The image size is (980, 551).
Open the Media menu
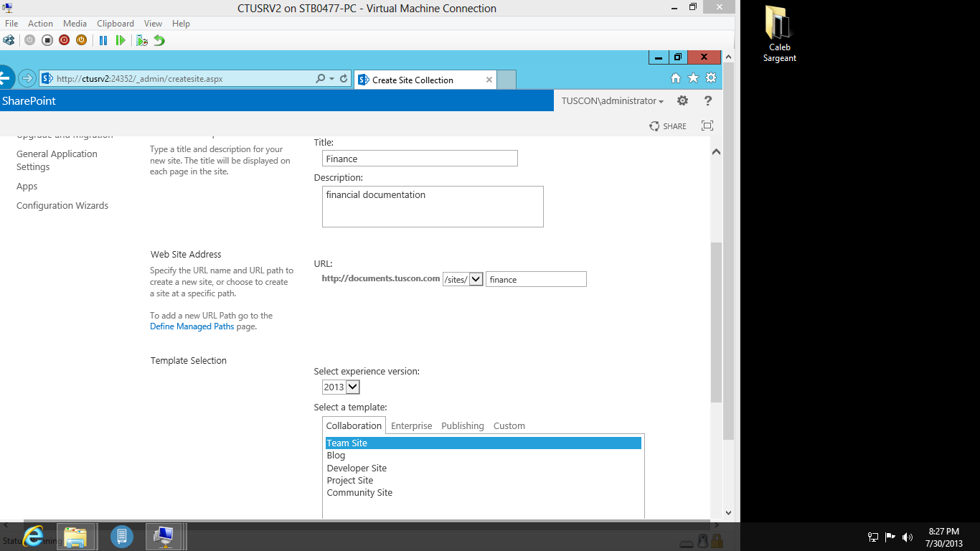click(75, 24)
